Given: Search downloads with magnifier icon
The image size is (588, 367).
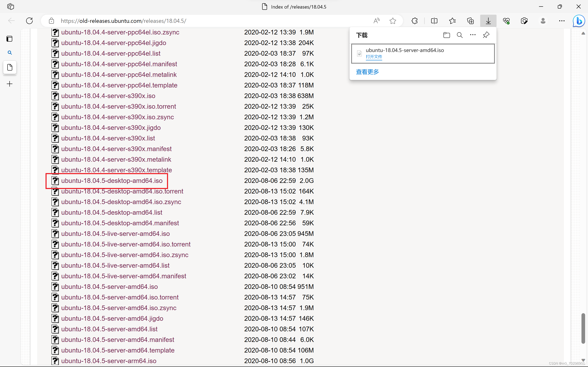Looking at the screenshot, I should coord(459,35).
